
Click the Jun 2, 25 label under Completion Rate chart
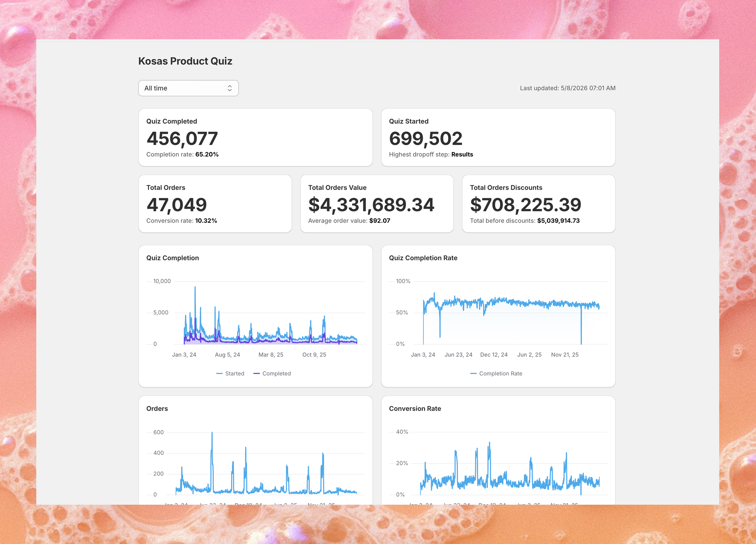coord(529,355)
